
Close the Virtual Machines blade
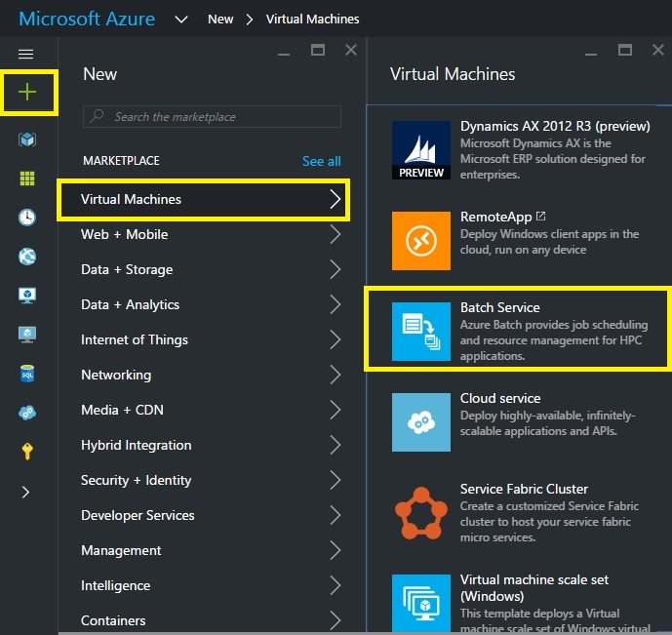[658, 50]
